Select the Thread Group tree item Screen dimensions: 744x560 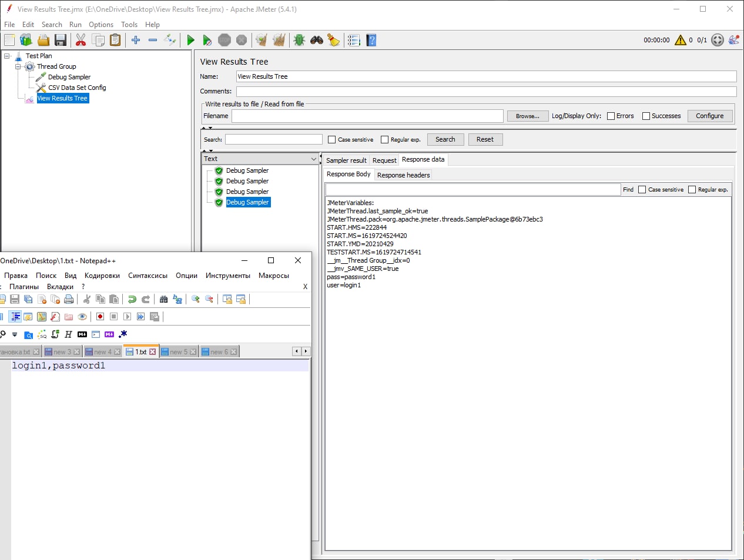[x=56, y=66]
